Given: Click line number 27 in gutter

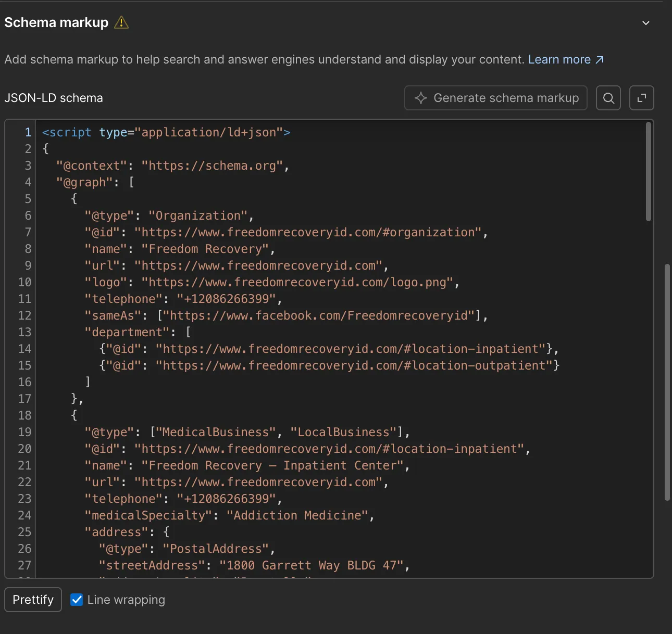Looking at the screenshot, I should [x=24, y=565].
